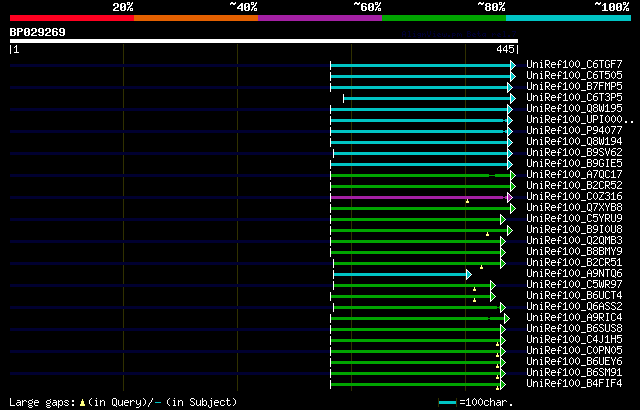This screenshot has width=640, height=410.
Task: Click the red 20% identity legend segment
Action: 72,18
